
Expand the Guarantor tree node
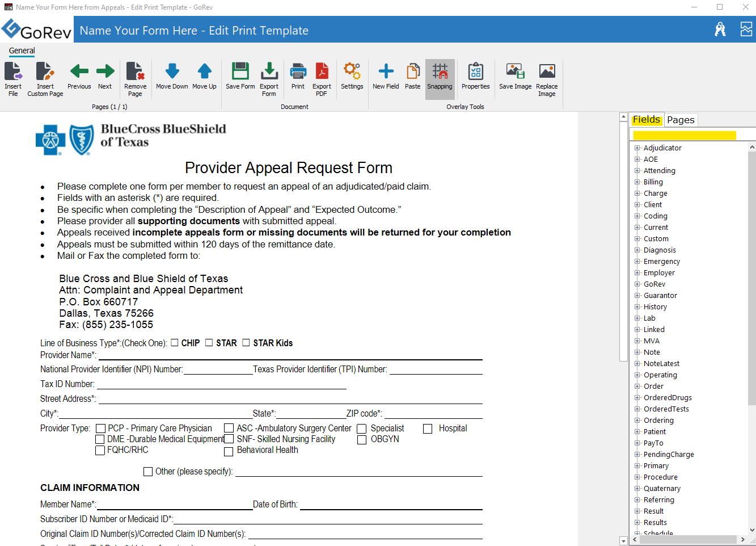[x=637, y=296]
